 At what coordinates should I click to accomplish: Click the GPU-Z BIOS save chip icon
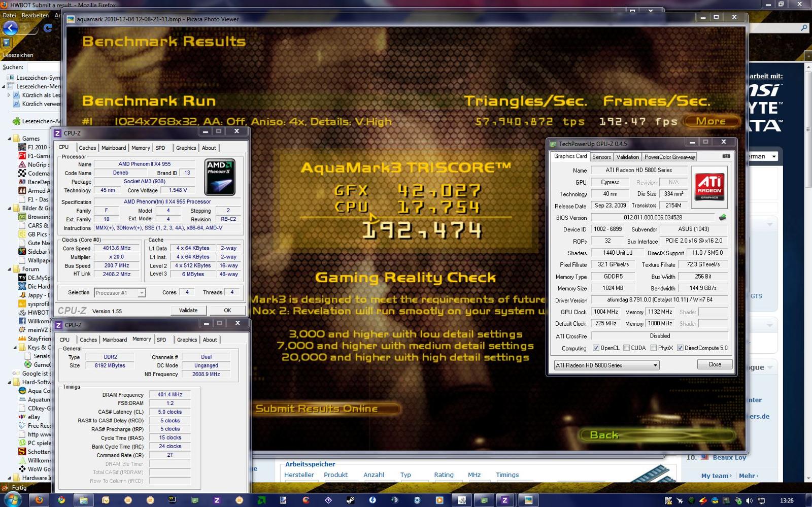click(x=722, y=217)
